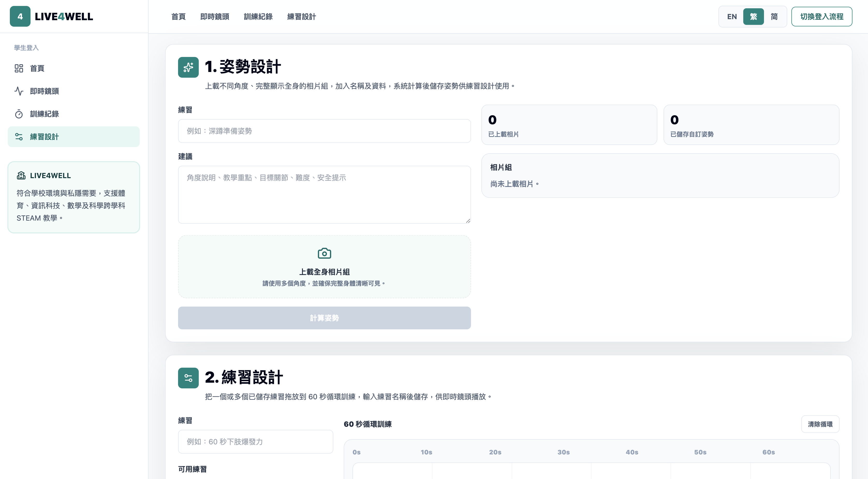Click the 請使用多個角度 upload hint text
The image size is (868, 479).
click(324, 284)
